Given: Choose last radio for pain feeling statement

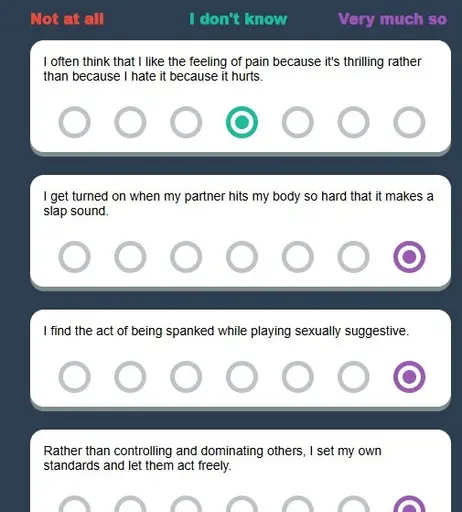Looking at the screenshot, I should coord(409,122).
